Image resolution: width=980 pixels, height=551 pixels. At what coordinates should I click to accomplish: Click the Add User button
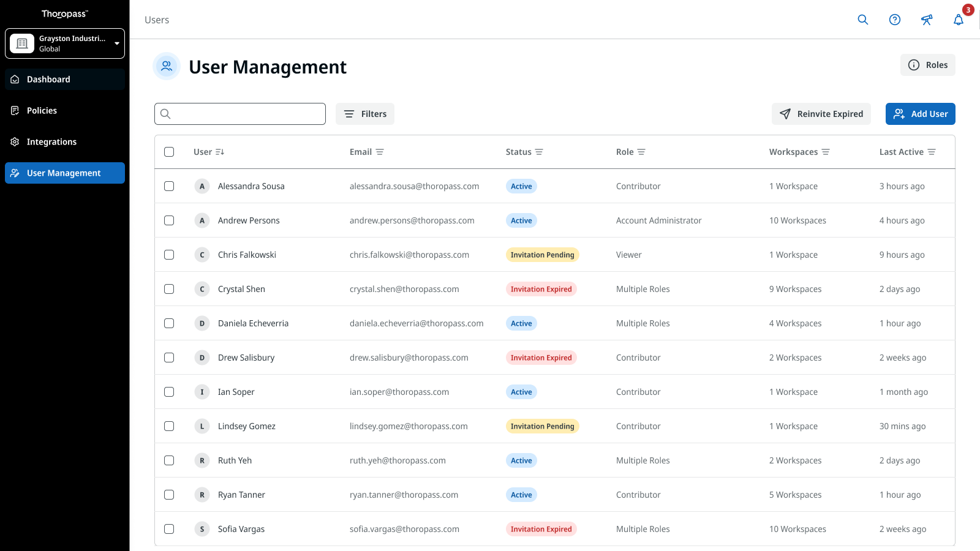[x=920, y=114]
